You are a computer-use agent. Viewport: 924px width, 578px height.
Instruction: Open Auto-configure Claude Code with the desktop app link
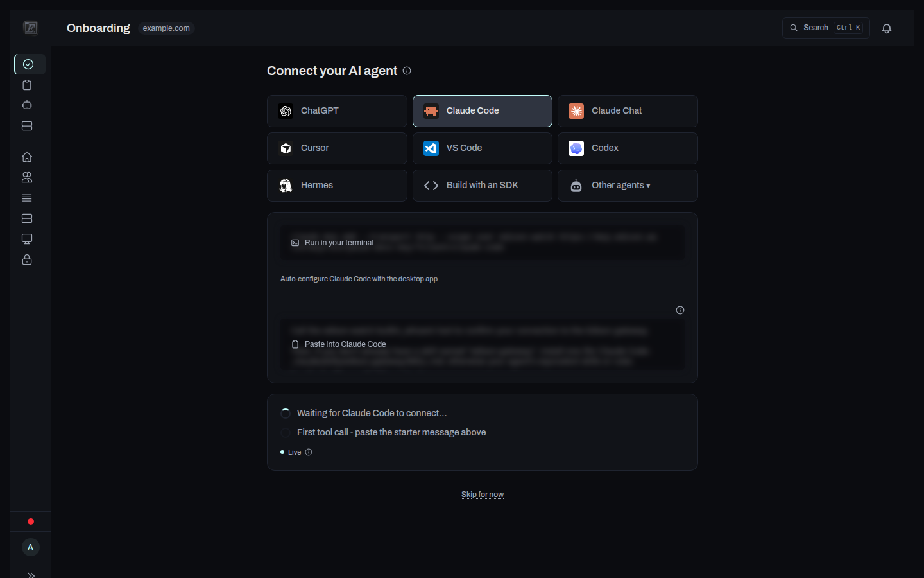(x=359, y=279)
